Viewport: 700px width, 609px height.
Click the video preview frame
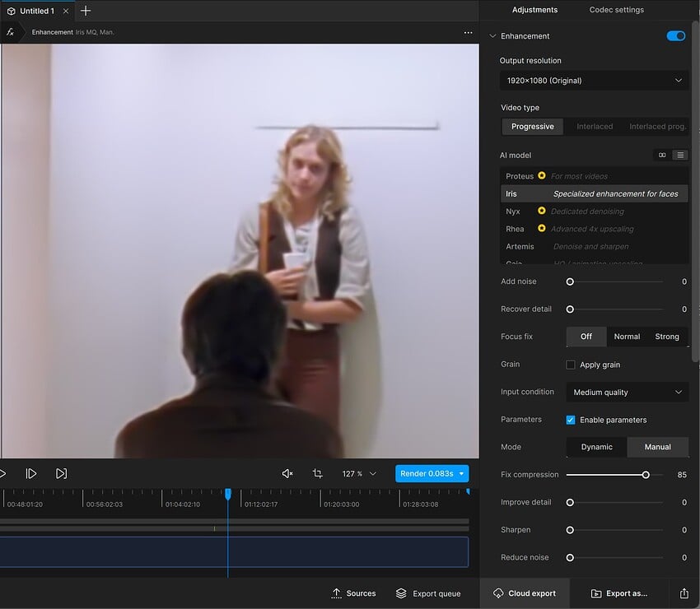(240, 251)
